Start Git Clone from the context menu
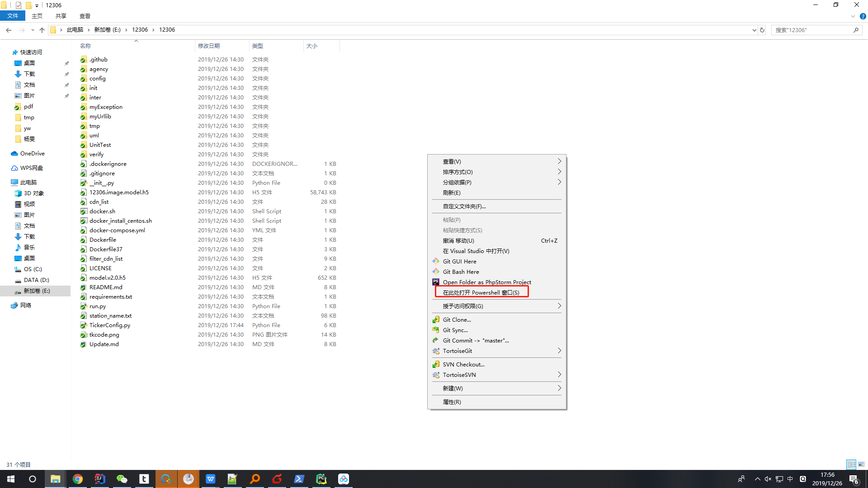The image size is (868, 488). click(457, 319)
